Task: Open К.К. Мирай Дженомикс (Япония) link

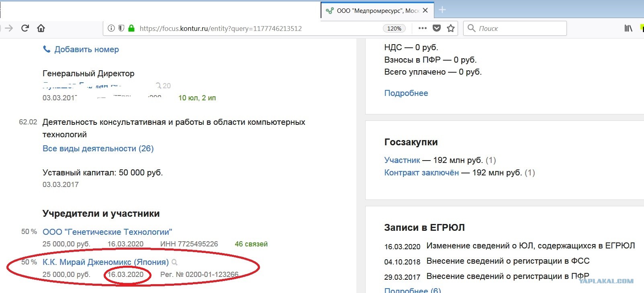Action: tap(106, 262)
